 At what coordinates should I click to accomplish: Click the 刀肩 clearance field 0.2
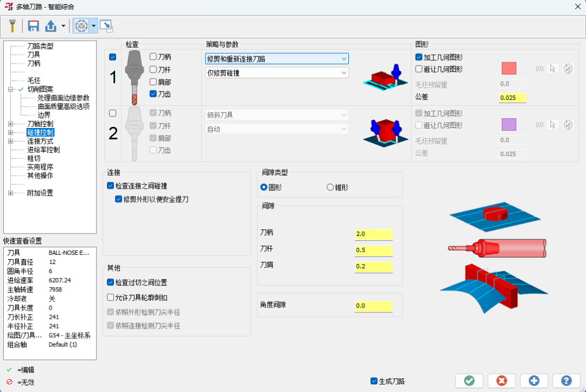tap(373, 267)
